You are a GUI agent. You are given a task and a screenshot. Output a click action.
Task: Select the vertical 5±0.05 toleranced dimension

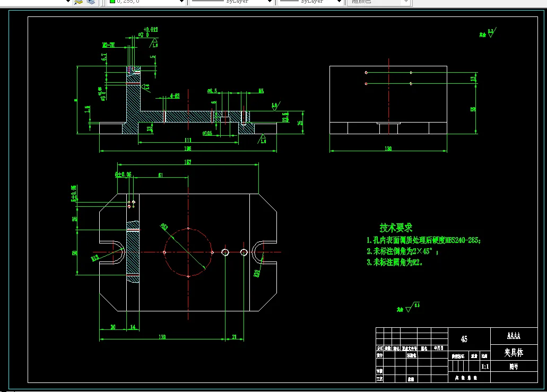point(74,194)
